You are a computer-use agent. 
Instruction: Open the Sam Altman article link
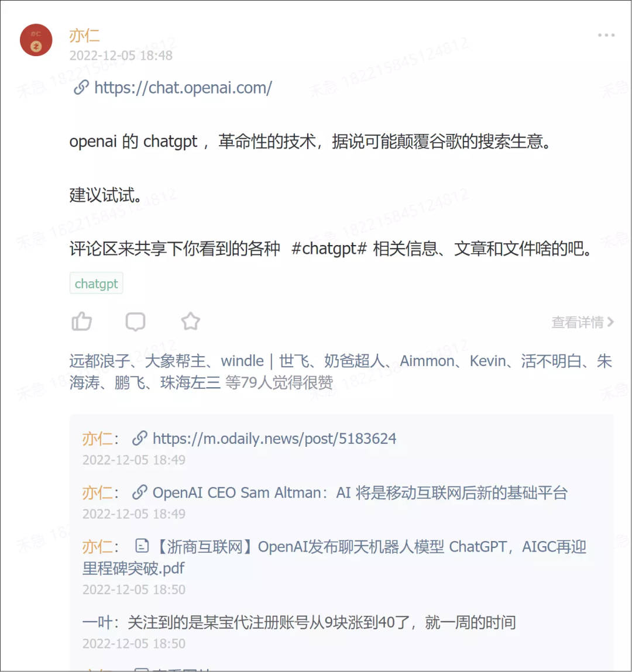coord(360,493)
